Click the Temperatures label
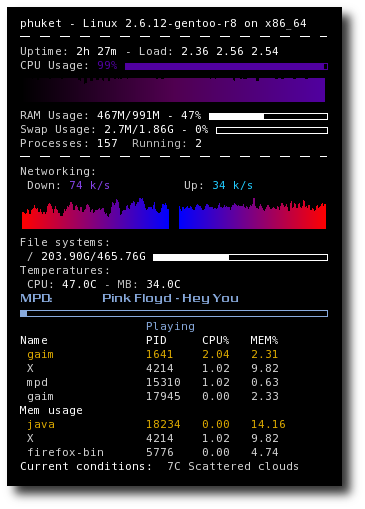The image size is (365, 509). [x=65, y=270]
